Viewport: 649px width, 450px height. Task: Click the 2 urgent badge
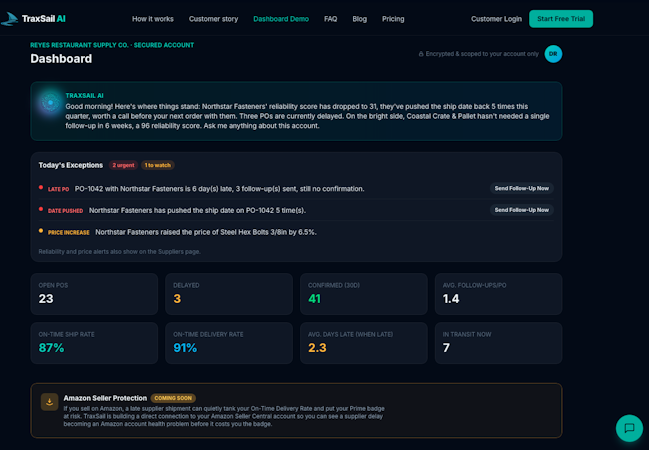pyautogui.click(x=123, y=165)
